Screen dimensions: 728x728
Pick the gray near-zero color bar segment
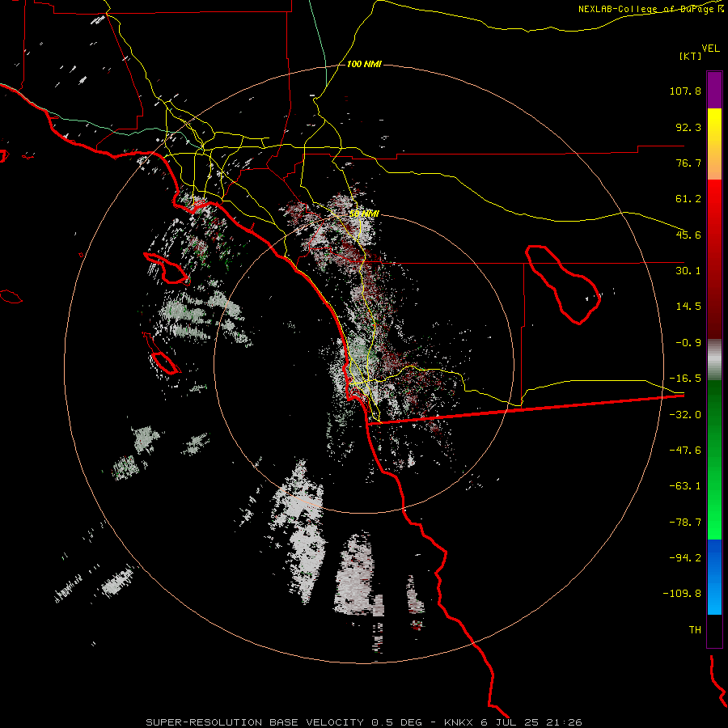point(714,360)
